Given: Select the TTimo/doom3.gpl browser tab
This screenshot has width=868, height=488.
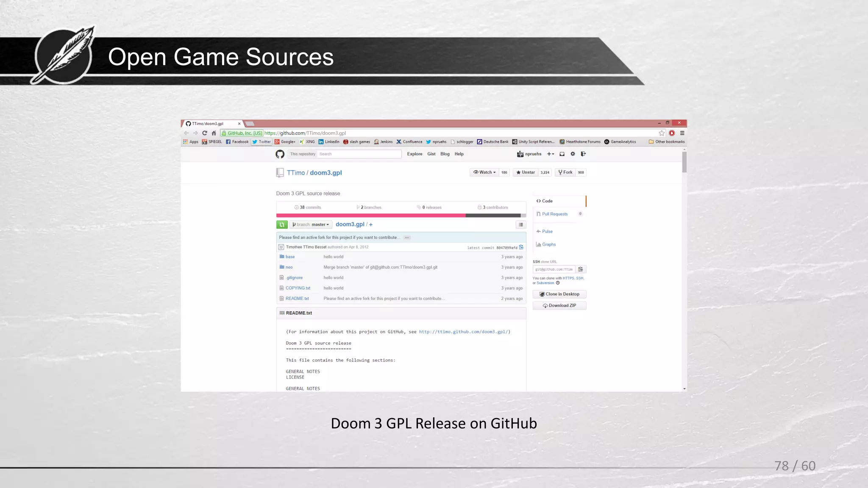Looking at the screenshot, I should (x=213, y=124).
